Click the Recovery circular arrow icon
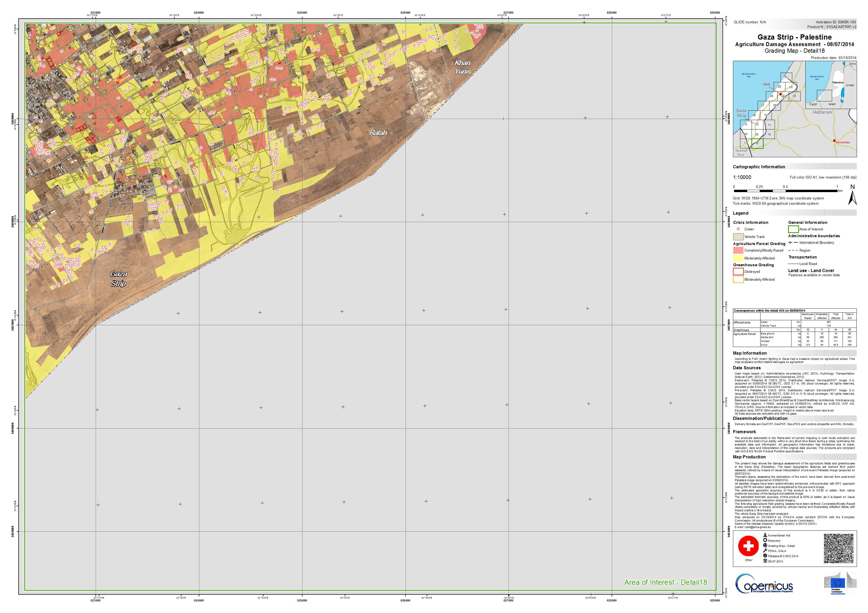Image resolution: width=868 pixels, height=613 pixels. [765, 540]
